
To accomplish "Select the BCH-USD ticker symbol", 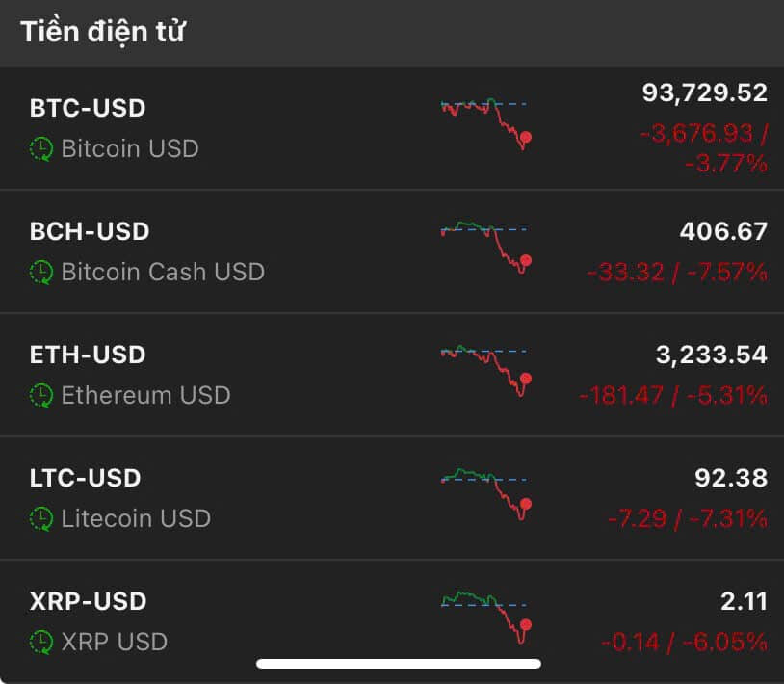I will (x=90, y=231).
